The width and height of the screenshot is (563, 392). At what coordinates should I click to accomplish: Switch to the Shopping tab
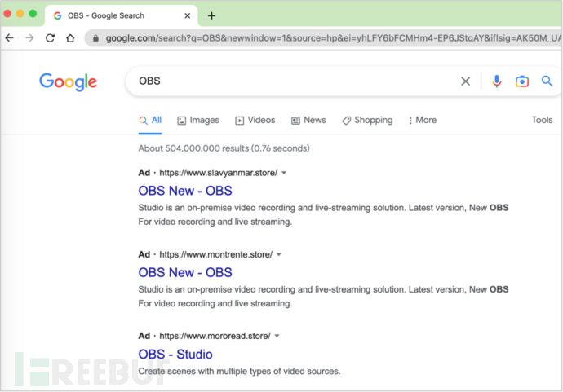(x=367, y=120)
